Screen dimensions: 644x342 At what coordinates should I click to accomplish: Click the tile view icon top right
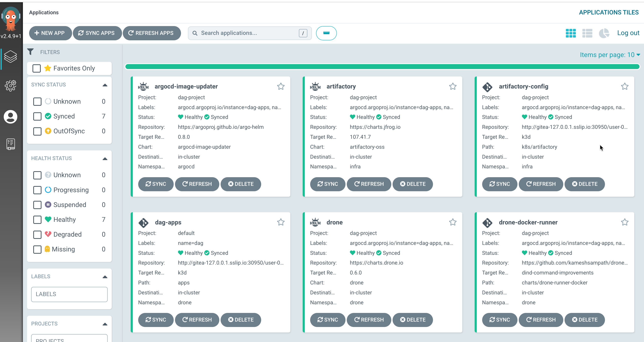click(571, 33)
